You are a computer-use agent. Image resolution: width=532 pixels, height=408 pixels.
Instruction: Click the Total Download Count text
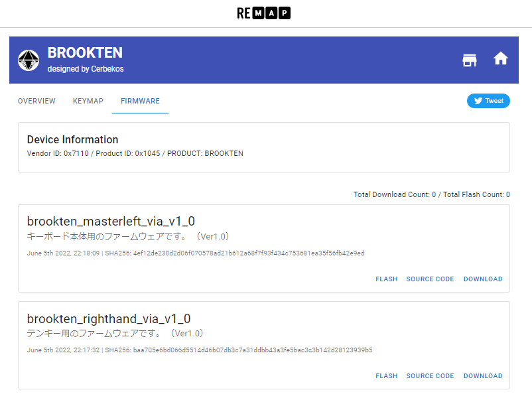tap(432, 194)
